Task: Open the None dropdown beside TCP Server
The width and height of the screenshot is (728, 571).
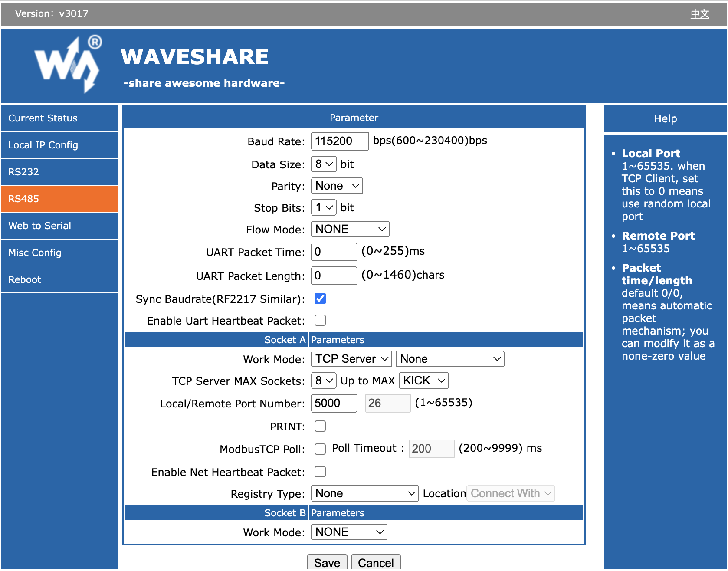Action: pyautogui.click(x=450, y=359)
